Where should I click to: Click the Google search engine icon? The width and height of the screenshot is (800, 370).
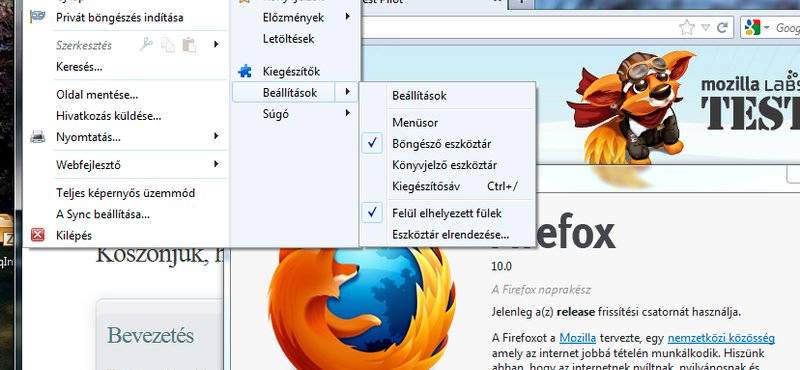(x=753, y=28)
